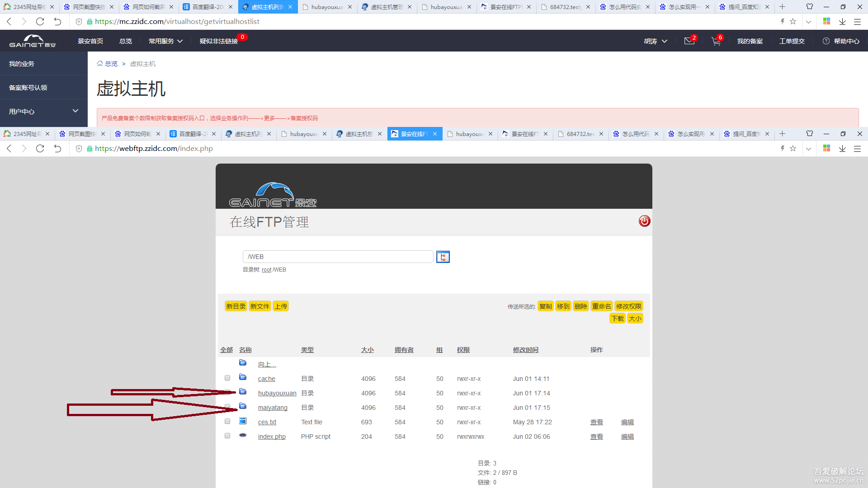This screenshot has width=868, height=488.
Task: Open the 胡涛 user account dropdown
Action: 656,41
